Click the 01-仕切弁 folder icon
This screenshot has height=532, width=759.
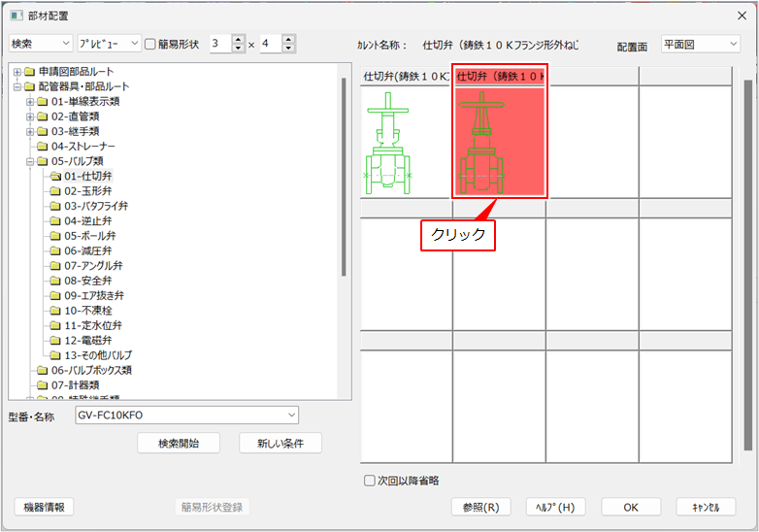[55, 176]
